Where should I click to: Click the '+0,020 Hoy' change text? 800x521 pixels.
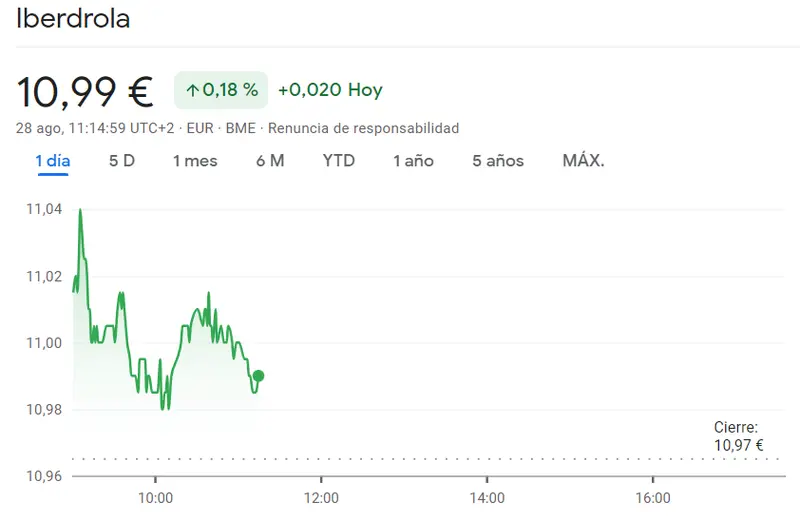click(330, 90)
